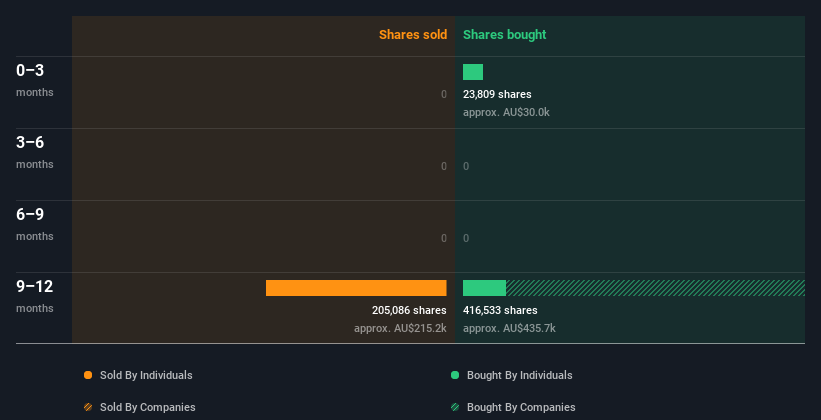The width and height of the screenshot is (821, 420).
Task: Select the Bought By Companies legend label
Action: tap(521, 407)
